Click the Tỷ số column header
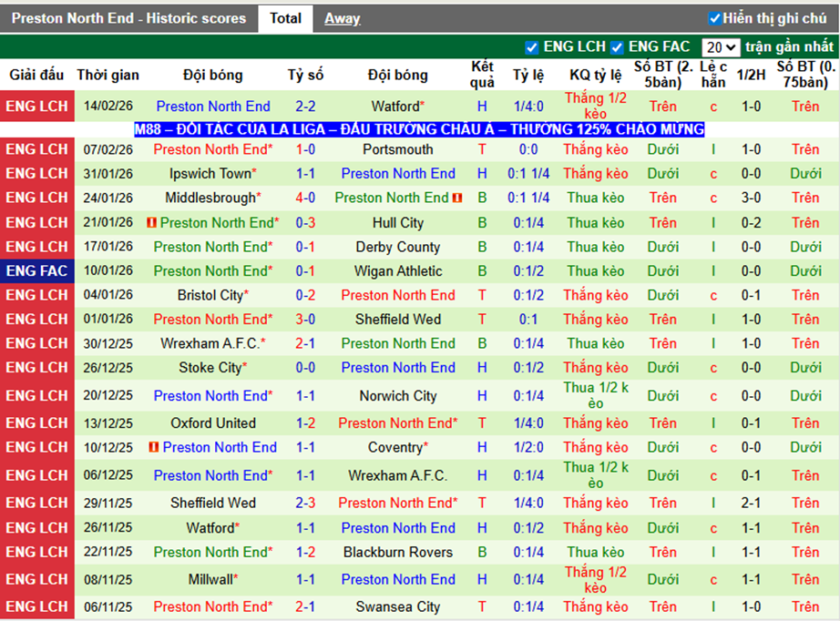 [305, 75]
